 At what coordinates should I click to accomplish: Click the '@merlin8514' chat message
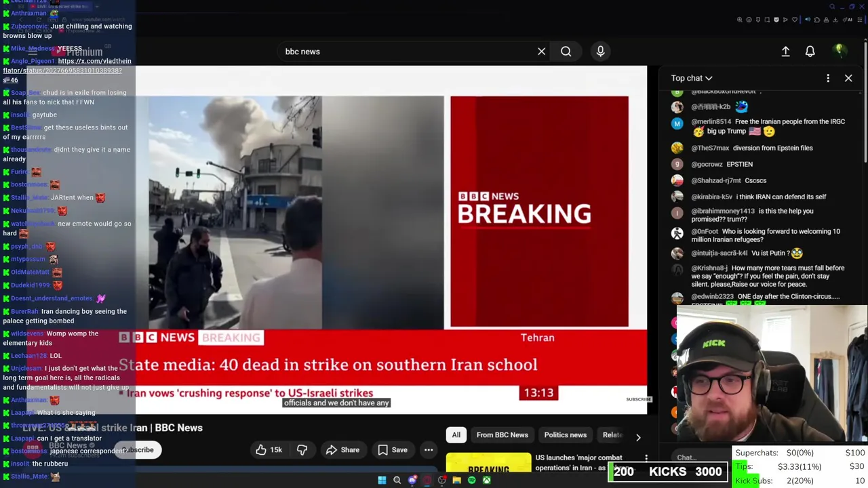pos(768,127)
